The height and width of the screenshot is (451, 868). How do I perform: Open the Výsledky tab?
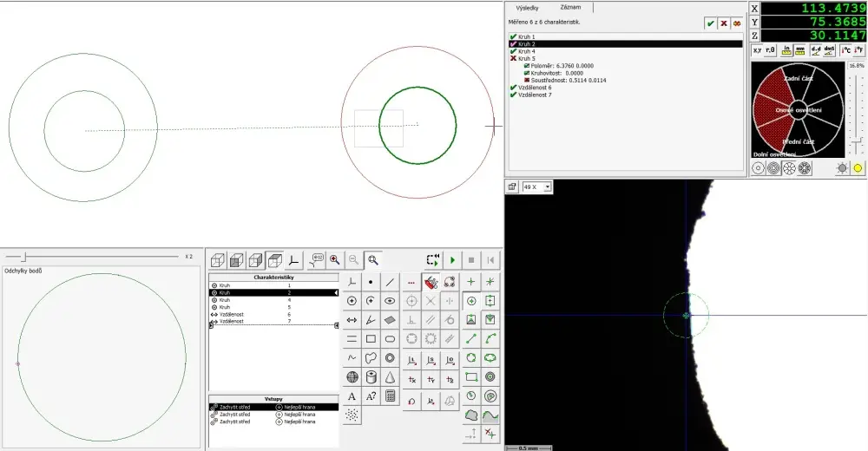point(527,8)
